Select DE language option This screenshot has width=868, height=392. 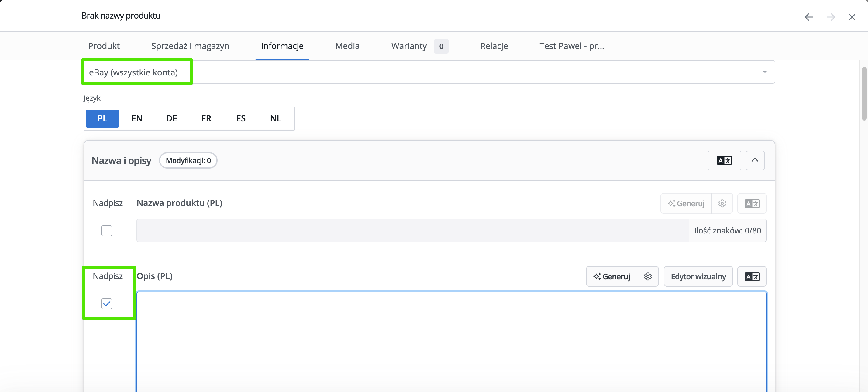[171, 118]
